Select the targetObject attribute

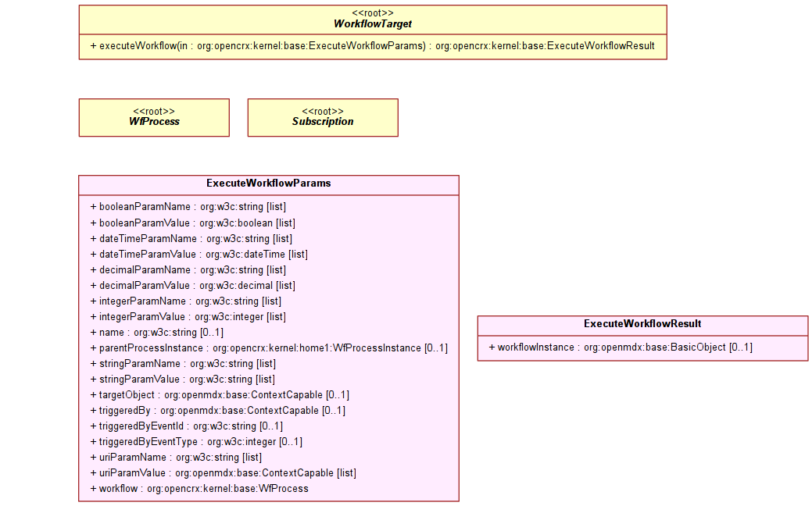pos(220,395)
